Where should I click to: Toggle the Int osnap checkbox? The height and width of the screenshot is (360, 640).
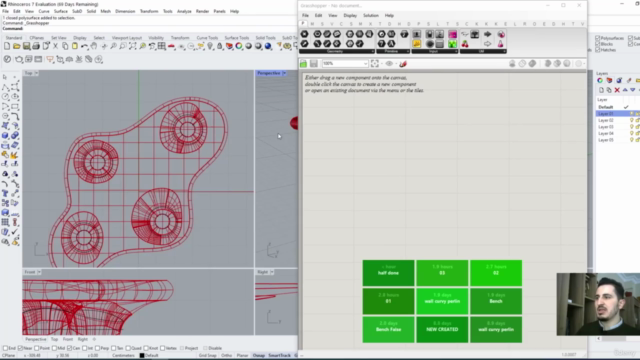[x=84, y=348]
